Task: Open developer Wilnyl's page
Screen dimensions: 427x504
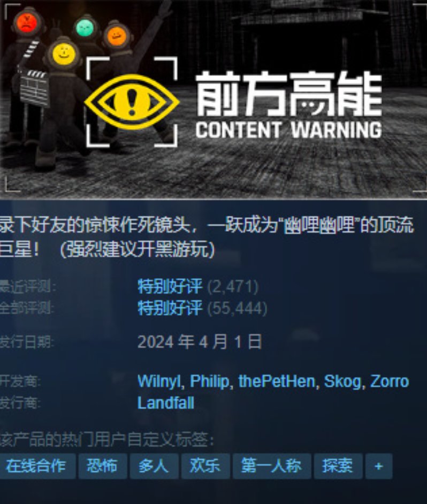Action: point(159,382)
